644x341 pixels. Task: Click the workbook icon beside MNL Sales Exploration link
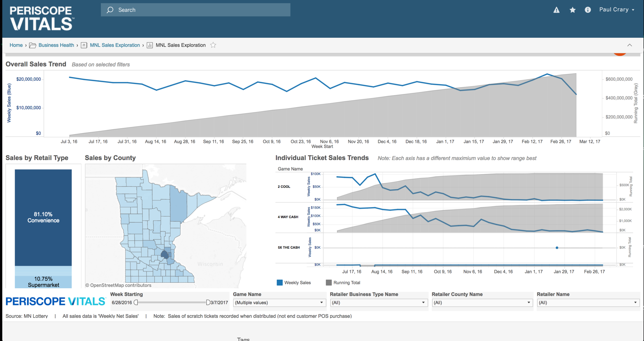click(x=84, y=45)
